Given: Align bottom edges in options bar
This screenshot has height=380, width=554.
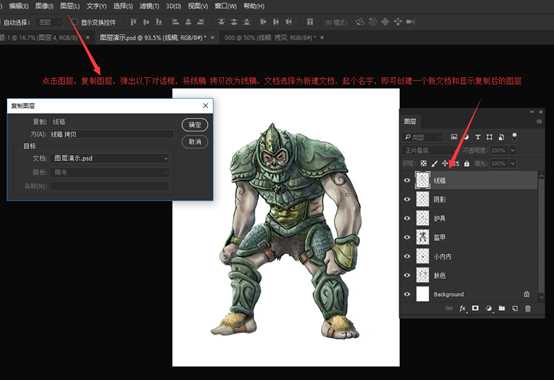Looking at the screenshot, I should [x=159, y=22].
